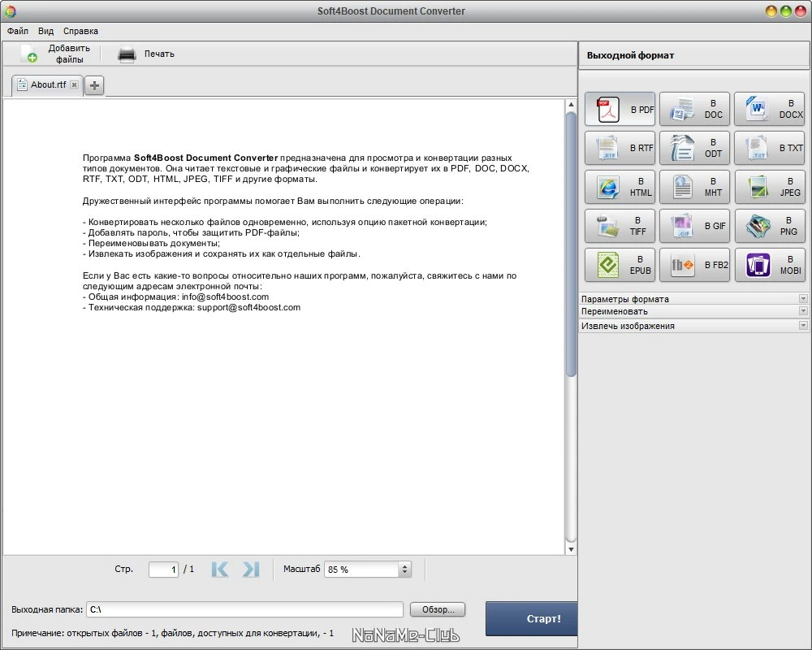Click the Обзор... browse button
The width and height of the screenshot is (812, 650).
[438, 609]
